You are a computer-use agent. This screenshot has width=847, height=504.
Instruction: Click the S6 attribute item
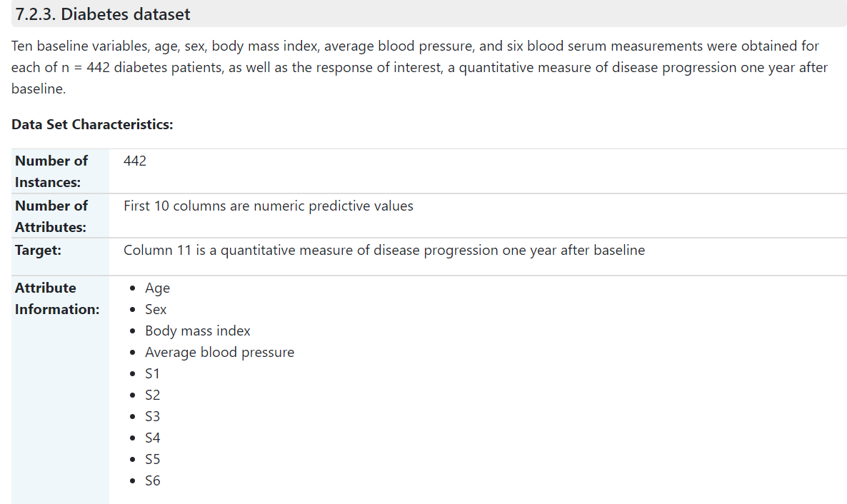tap(152, 480)
